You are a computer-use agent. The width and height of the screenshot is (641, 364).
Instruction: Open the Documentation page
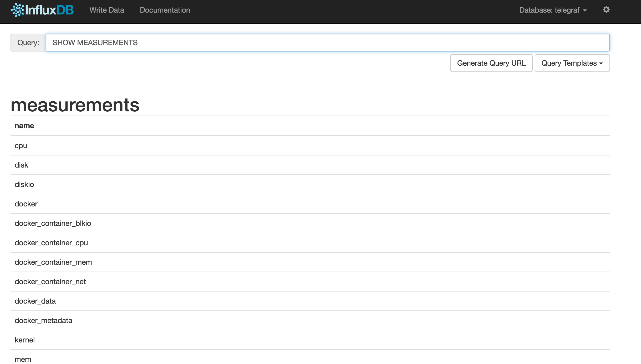click(165, 10)
